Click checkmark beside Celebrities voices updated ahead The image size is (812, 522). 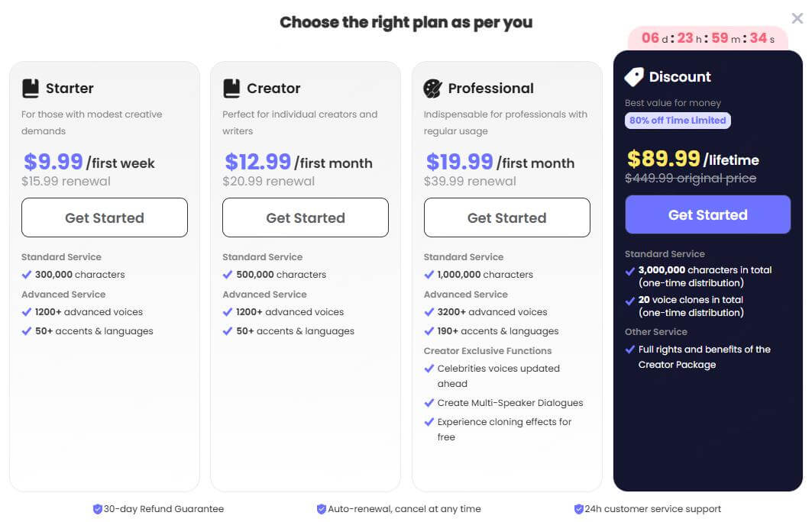pos(428,368)
